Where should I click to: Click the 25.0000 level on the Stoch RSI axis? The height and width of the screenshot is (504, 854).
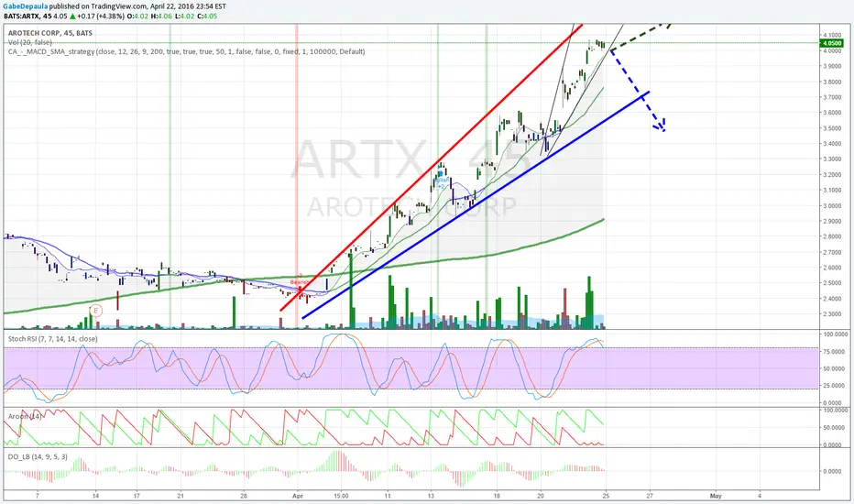tap(833, 386)
